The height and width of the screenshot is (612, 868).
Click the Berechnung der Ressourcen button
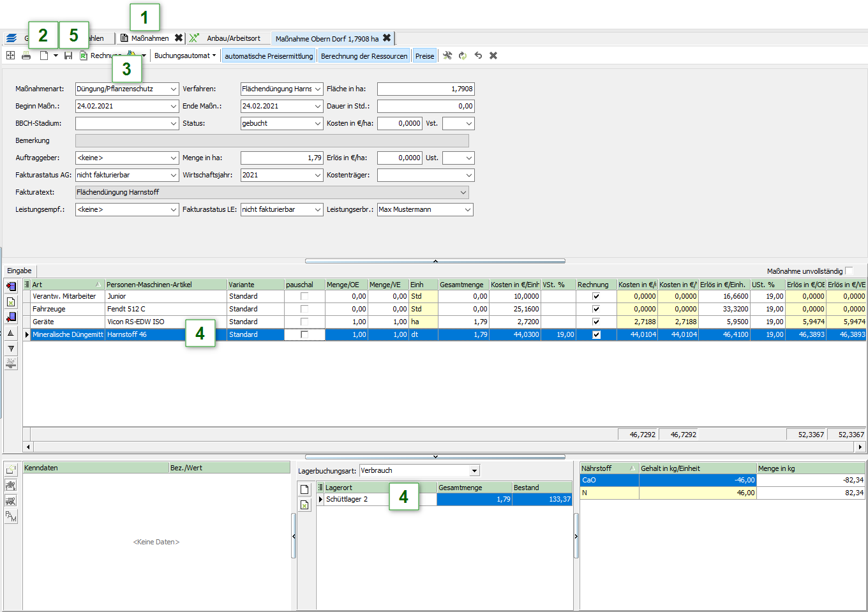[364, 56]
